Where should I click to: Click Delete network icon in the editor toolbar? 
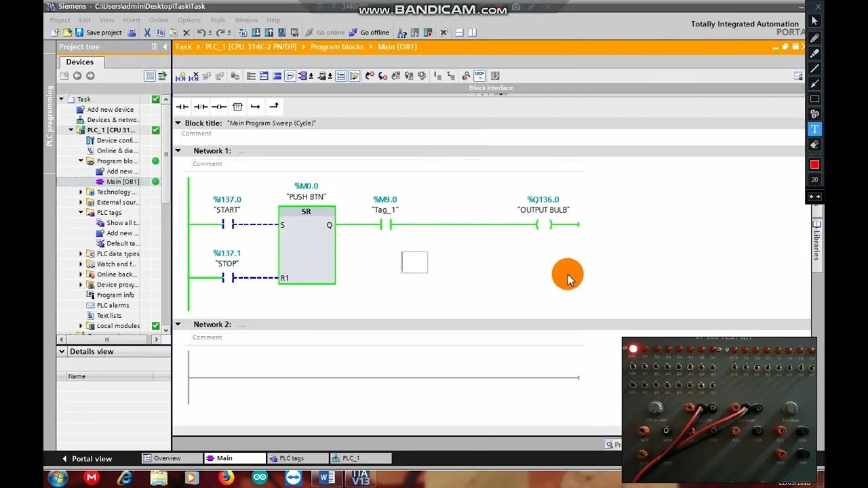tap(195, 76)
